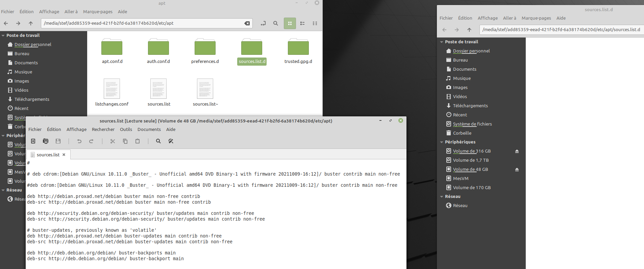Collapse Réseau section in apt window sidebar
The image size is (644, 269).
pyautogui.click(x=3, y=190)
